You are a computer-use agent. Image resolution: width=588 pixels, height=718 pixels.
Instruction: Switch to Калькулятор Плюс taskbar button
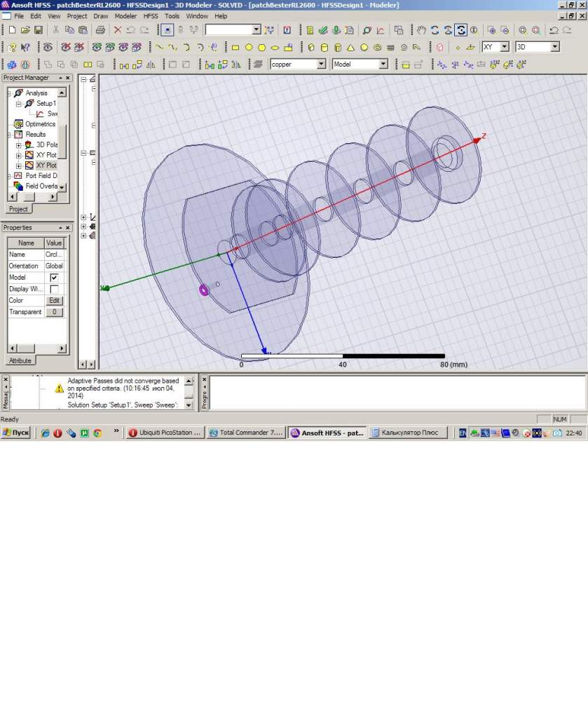(409, 433)
